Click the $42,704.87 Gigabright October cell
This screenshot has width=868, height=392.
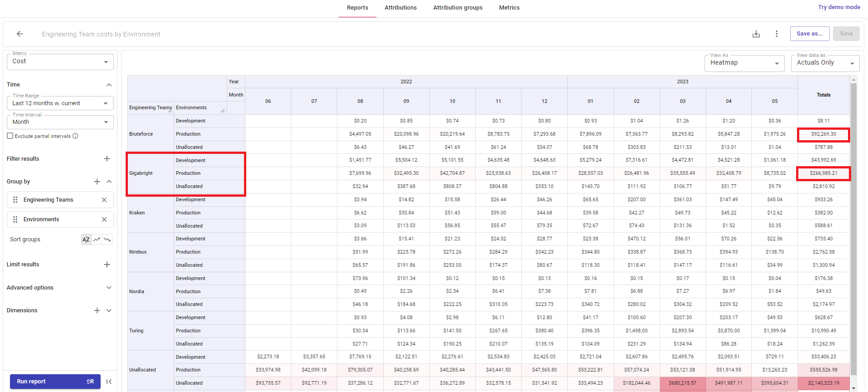(452, 173)
